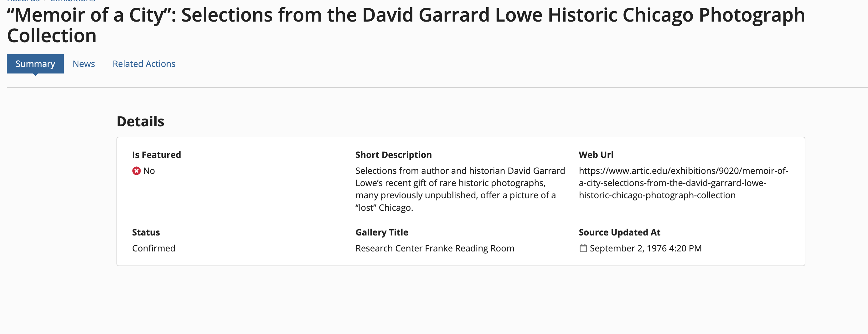
Task: Select the "No" featured value
Action: tap(149, 171)
